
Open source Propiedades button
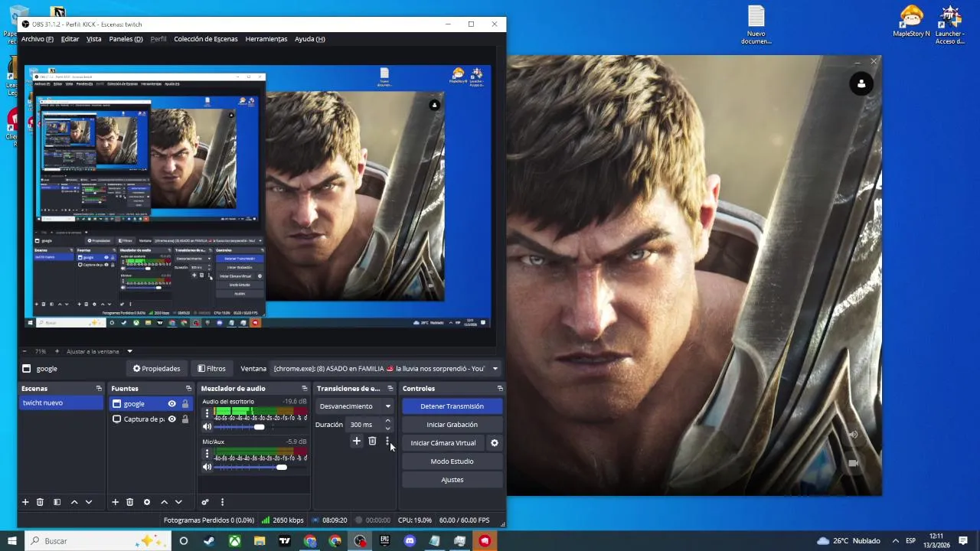click(156, 369)
